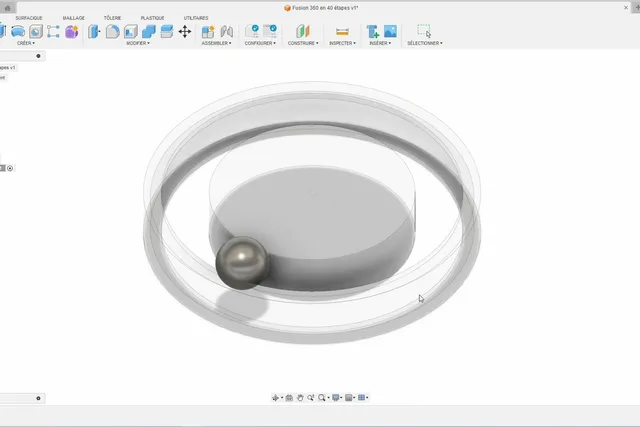Image resolution: width=640 pixels, height=427 pixels.
Task: Open the CONSTRUIRE dropdown menu
Action: [303, 43]
